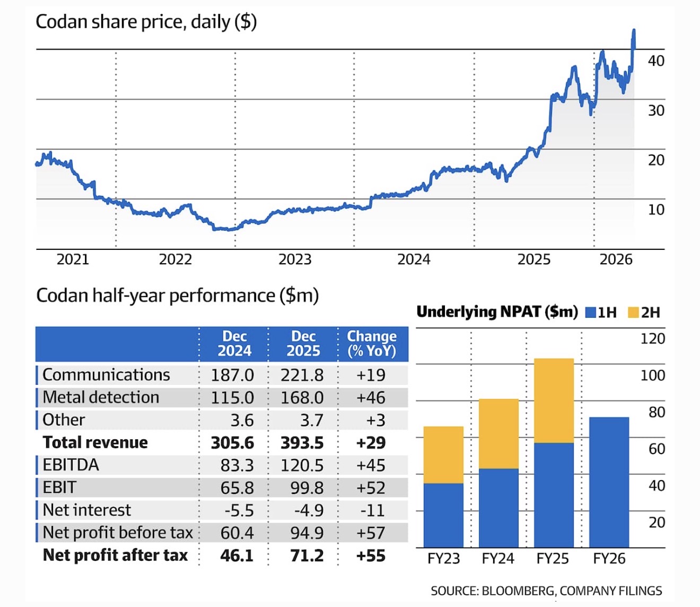
Task: Click the Total revenue change +29
Action: (x=371, y=443)
